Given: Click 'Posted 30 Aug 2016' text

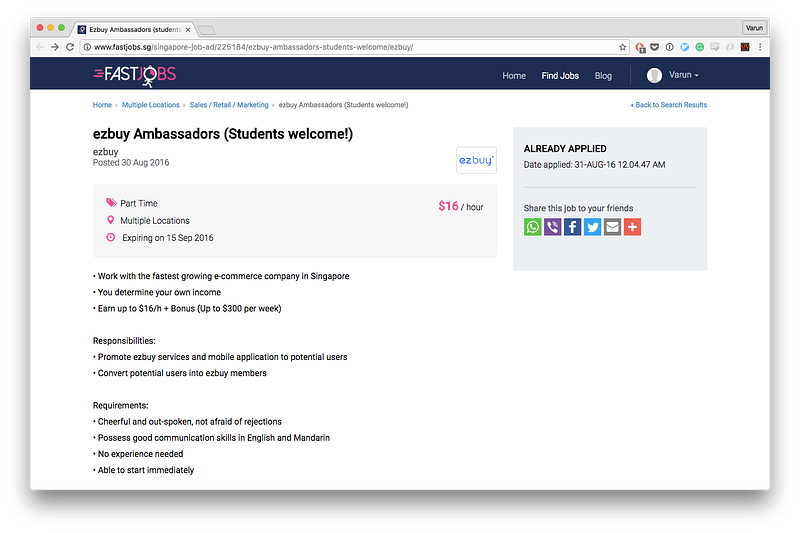Looking at the screenshot, I should pyautogui.click(x=131, y=162).
